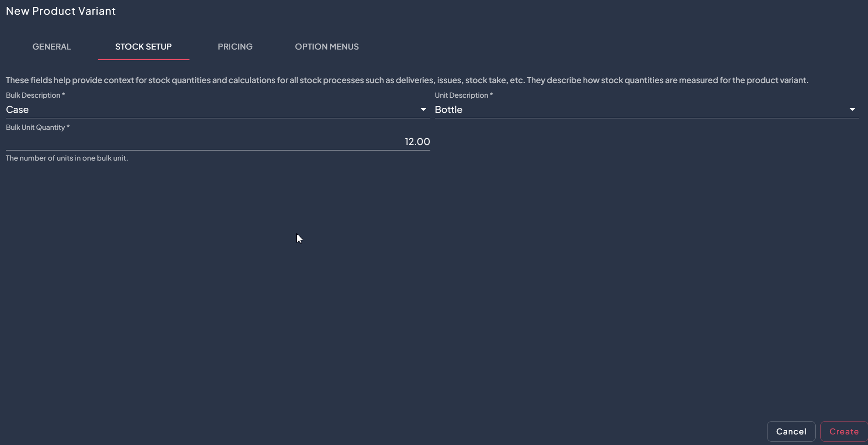Click the stock fields description paragraph
This screenshot has height=445, width=868.
[406, 80]
